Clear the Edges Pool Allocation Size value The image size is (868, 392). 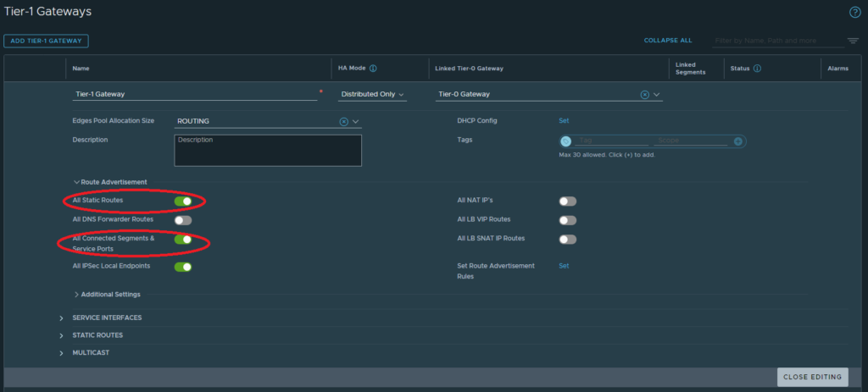coord(344,121)
